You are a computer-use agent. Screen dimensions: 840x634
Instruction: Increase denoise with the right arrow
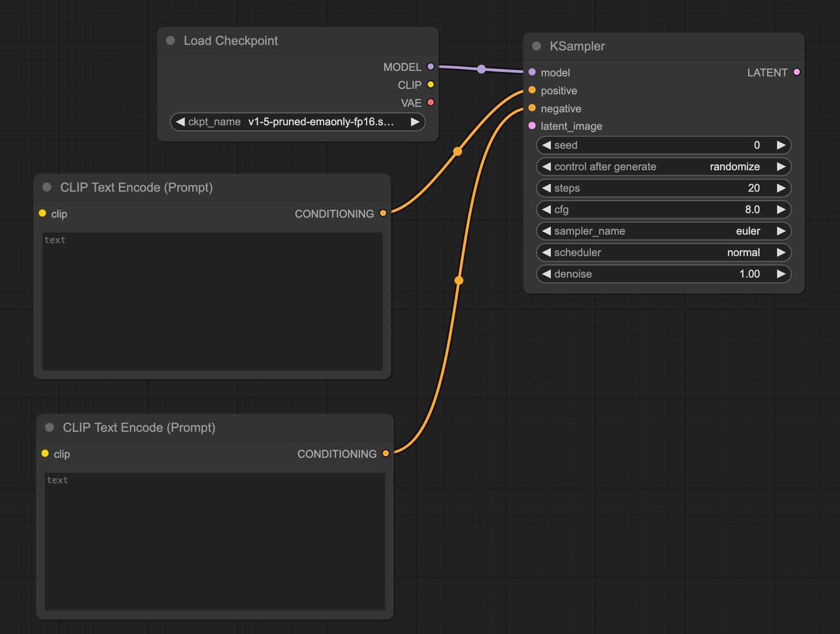(781, 274)
